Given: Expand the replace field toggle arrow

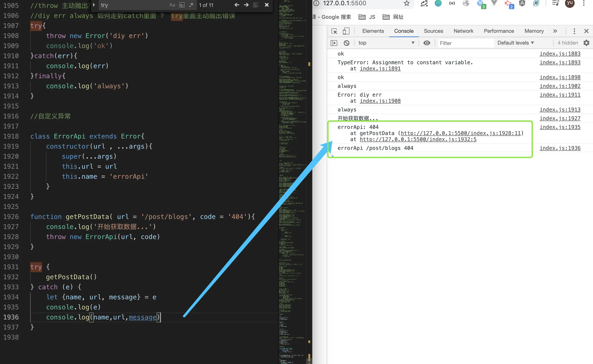Looking at the screenshot, I should 94,5.
